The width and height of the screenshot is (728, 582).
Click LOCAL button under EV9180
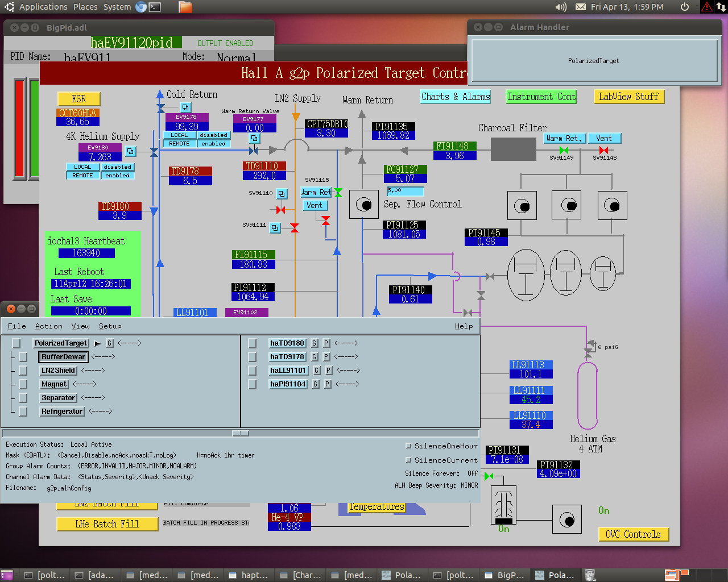82,167
